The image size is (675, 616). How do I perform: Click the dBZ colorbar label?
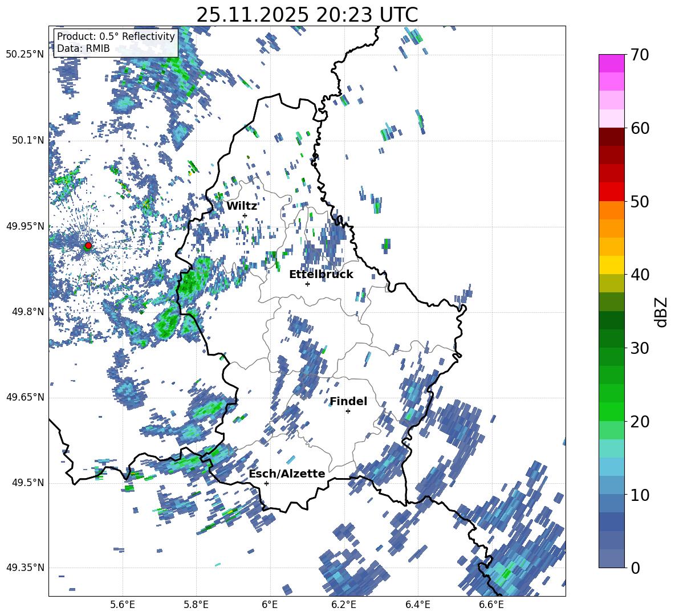(x=660, y=312)
